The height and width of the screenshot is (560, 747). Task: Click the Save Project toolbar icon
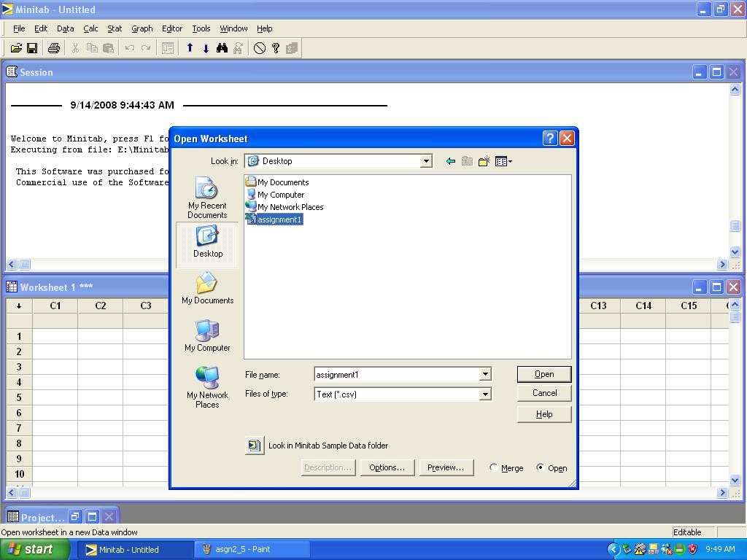32,48
